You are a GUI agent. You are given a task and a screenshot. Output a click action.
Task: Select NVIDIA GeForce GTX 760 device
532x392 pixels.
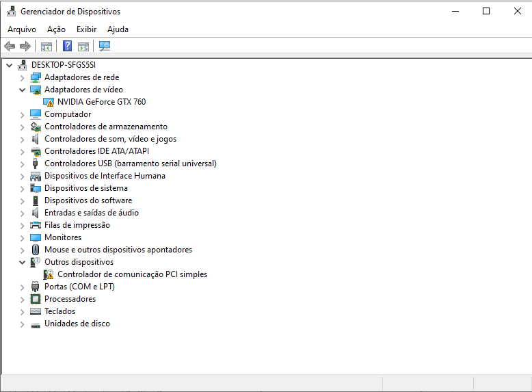(101, 102)
